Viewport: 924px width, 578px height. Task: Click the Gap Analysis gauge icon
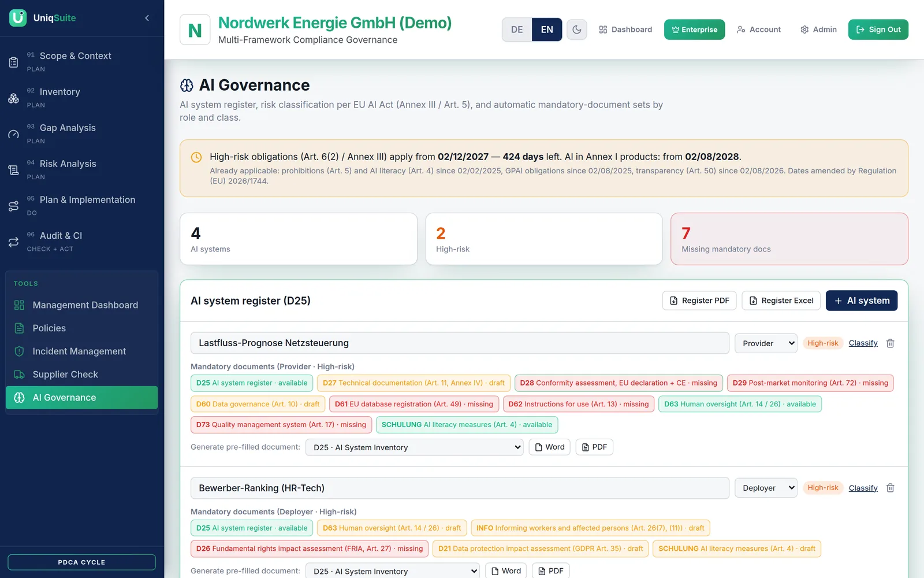(13, 134)
